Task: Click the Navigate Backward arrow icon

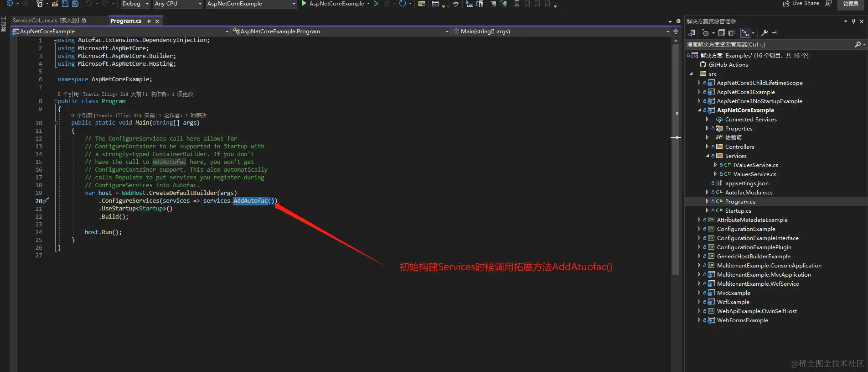Action: 10,3
